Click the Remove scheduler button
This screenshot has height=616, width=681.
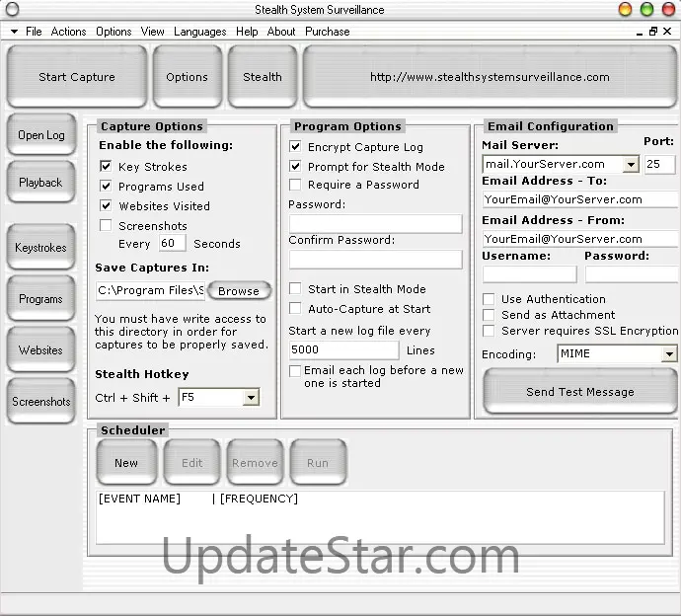pos(255,463)
